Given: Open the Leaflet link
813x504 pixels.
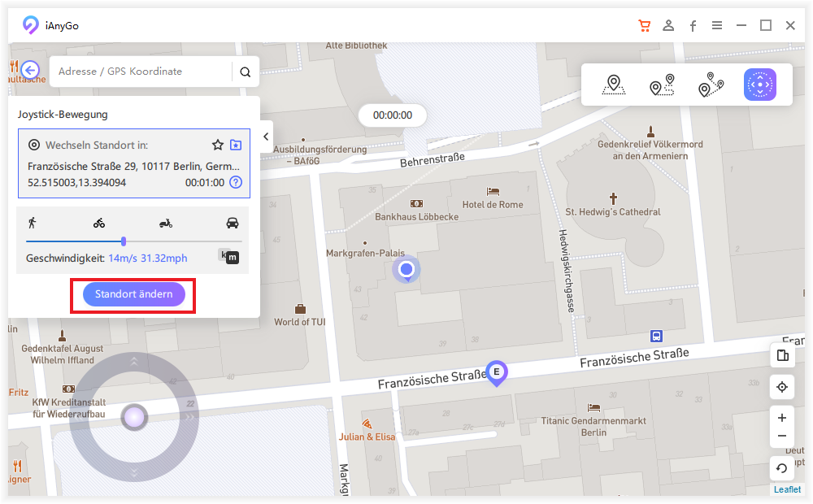Looking at the screenshot, I should click(x=787, y=489).
